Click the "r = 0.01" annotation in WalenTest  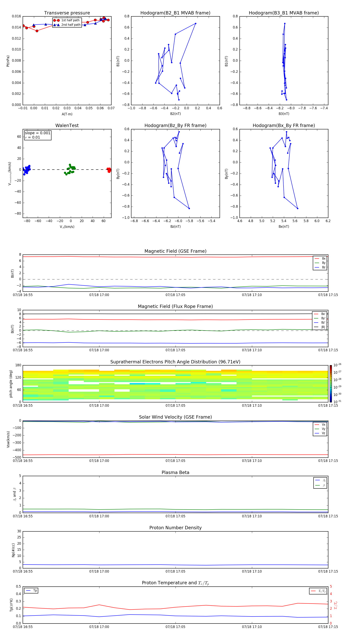pos(33,137)
